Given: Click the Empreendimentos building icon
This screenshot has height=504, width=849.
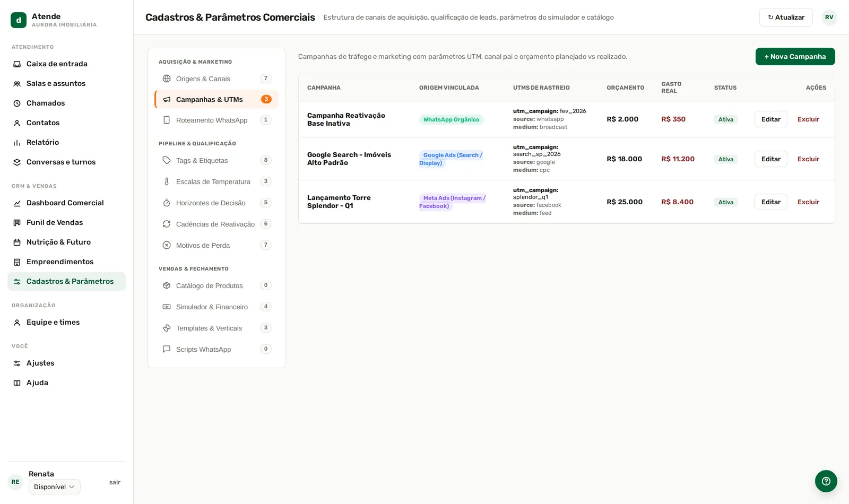Looking at the screenshot, I should pyautogui.click(x=17, y=262).
